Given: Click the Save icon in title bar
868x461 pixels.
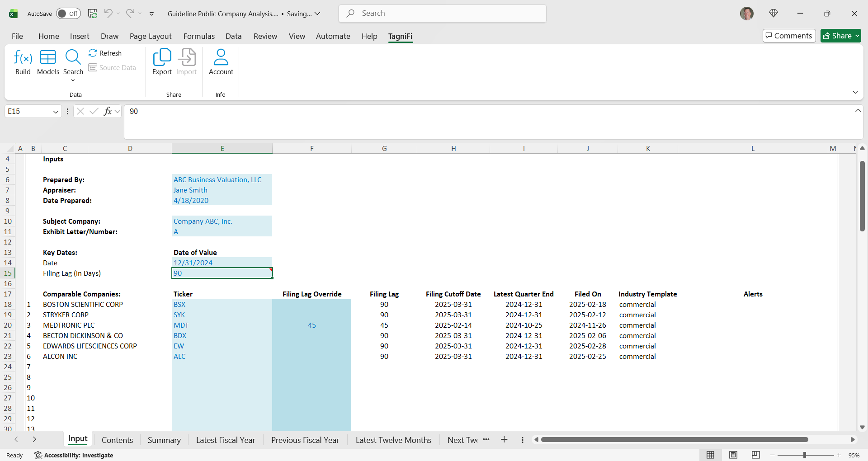Looking at the screenshot, I should [93, 14].
